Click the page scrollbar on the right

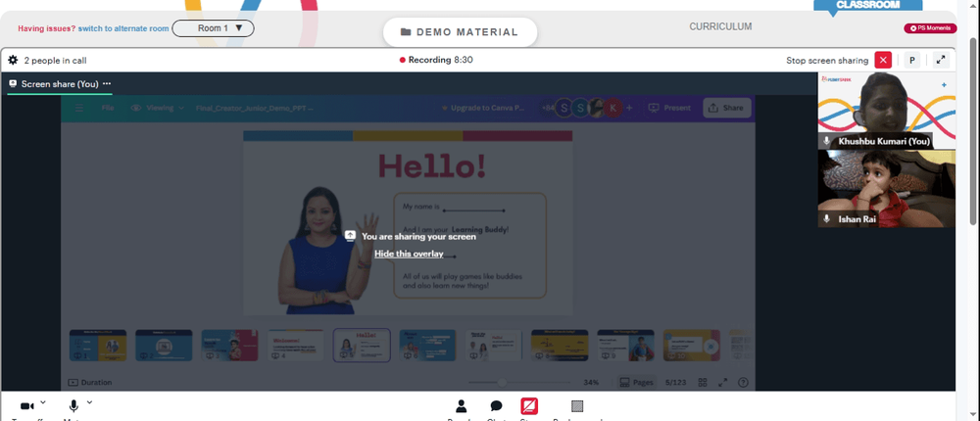974,130
